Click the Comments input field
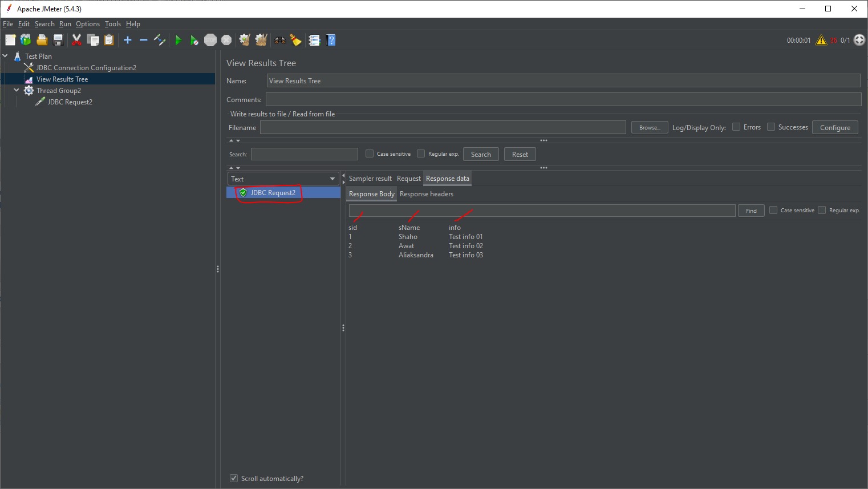 pos(563,99)
